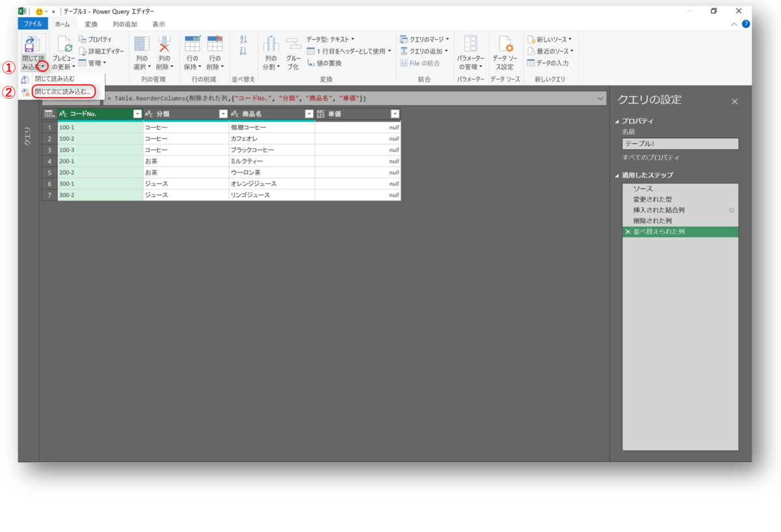
Task: Select the cell 100-1
Action: click(100, 127)
